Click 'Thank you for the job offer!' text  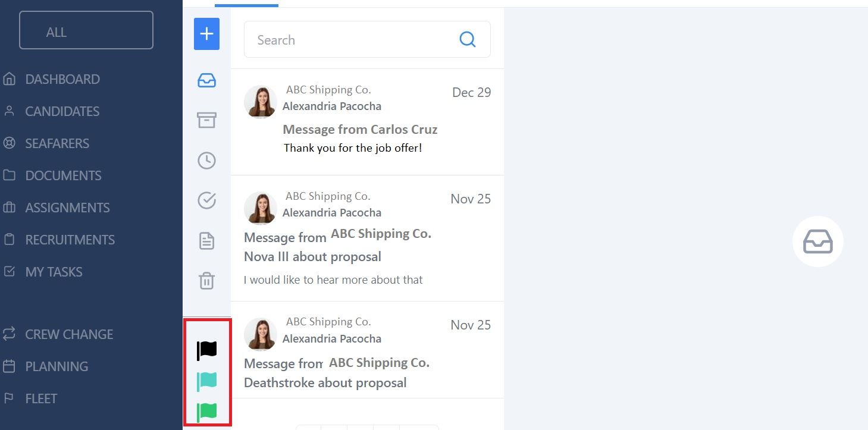[353, 147]
